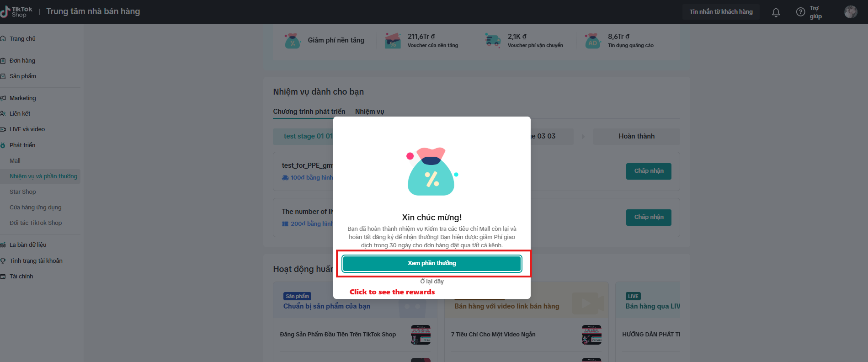Viewport: 868px width, 362px height.
Task: Click the help question mark icon
Action: pyautogui.click(x=800, y=12)
